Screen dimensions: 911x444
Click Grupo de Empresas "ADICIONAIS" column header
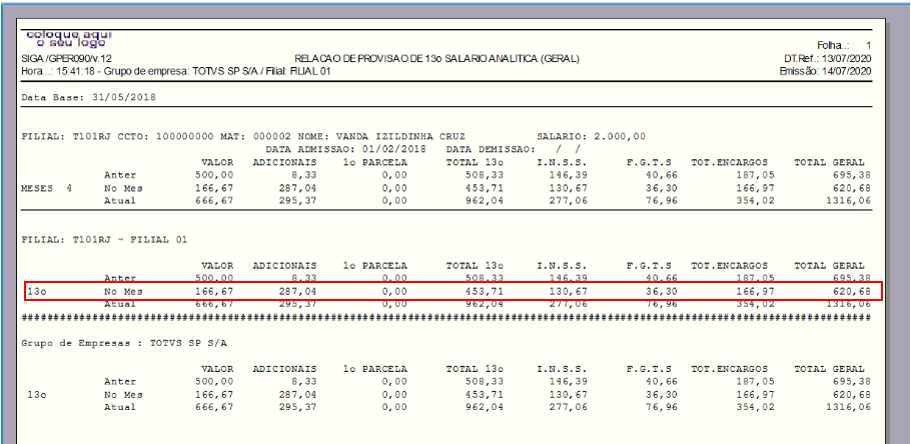coord(285,369)
